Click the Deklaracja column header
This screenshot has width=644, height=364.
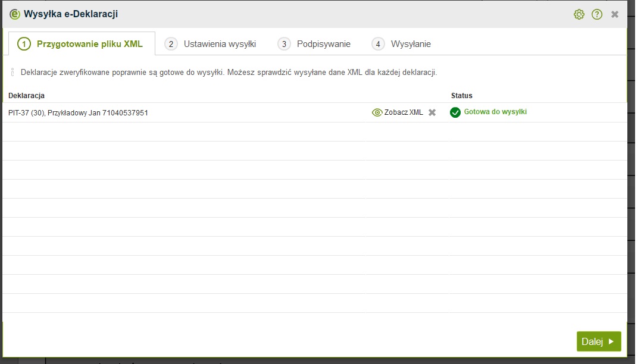[x=26, y=95]
